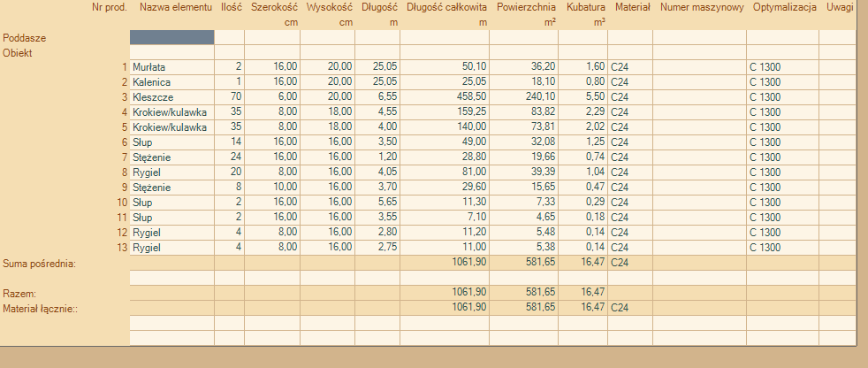
Task: Select row number 13 cell
Action: point(122,248)
